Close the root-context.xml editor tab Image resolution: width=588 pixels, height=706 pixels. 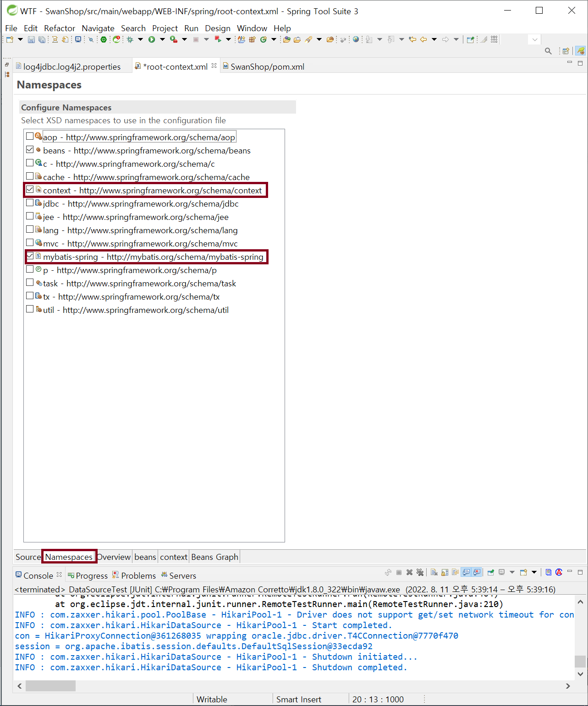[214, 66]
